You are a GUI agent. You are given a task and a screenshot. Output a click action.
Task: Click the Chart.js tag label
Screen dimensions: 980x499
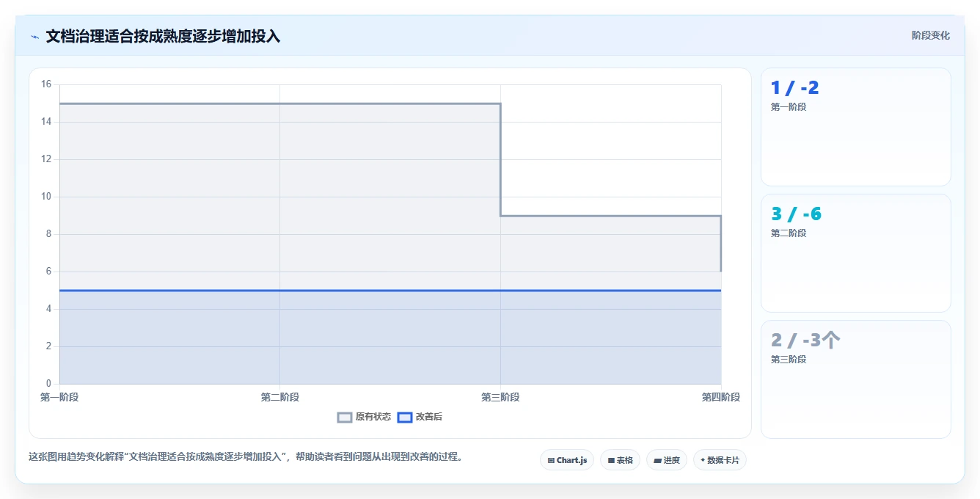[572, 461]
